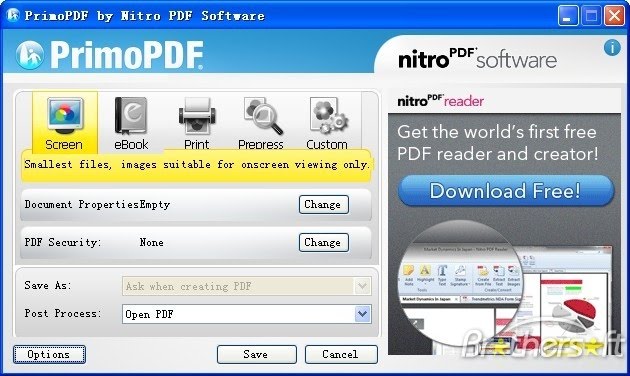The image size is (630, 376).
Task: Click the 'Post Process:' label
Action: tap(63, 313)
